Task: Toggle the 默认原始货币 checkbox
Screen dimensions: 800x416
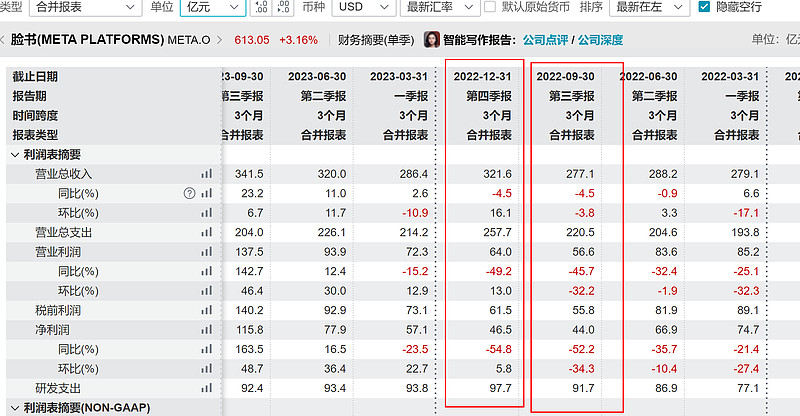Action: [x=489, y=7]
